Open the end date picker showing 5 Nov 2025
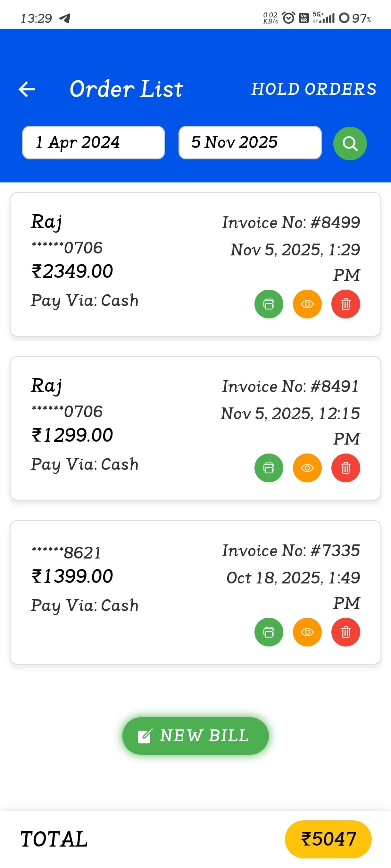 coord(250,142)
